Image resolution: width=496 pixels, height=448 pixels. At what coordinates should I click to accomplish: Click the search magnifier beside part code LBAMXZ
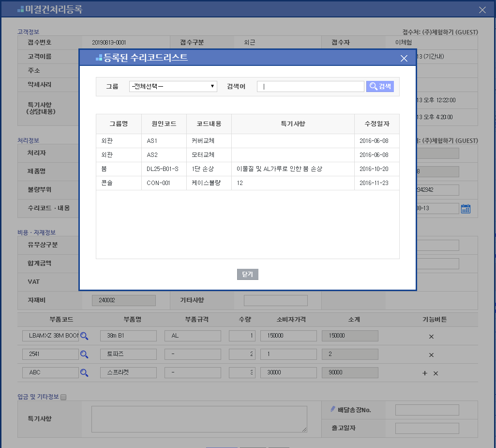(x=84, y=336)
